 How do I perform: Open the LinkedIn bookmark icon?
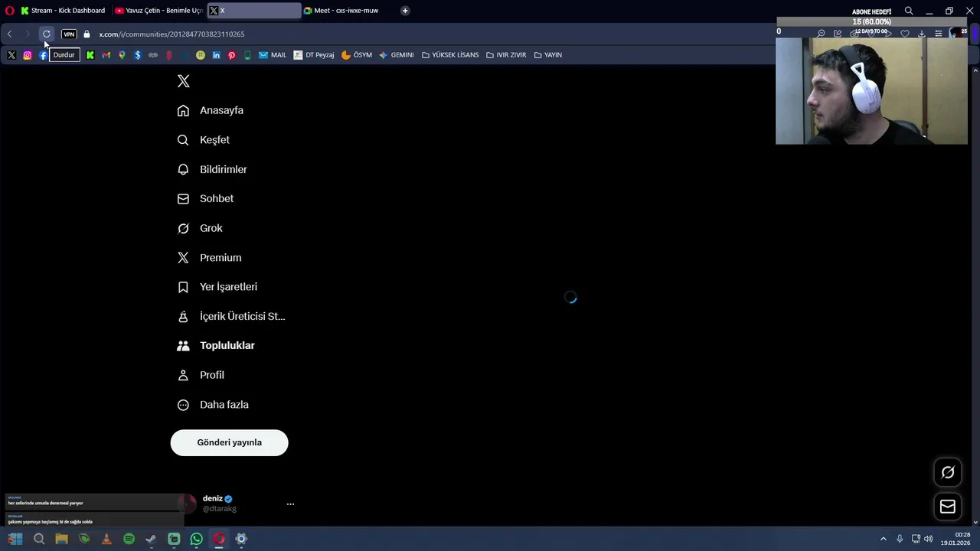tap(217, 55)
